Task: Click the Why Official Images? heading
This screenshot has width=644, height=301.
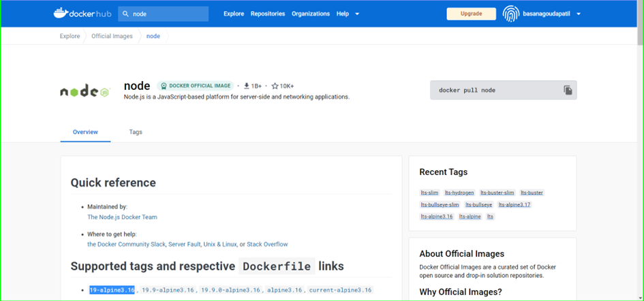Action: [x=461, y=292]
